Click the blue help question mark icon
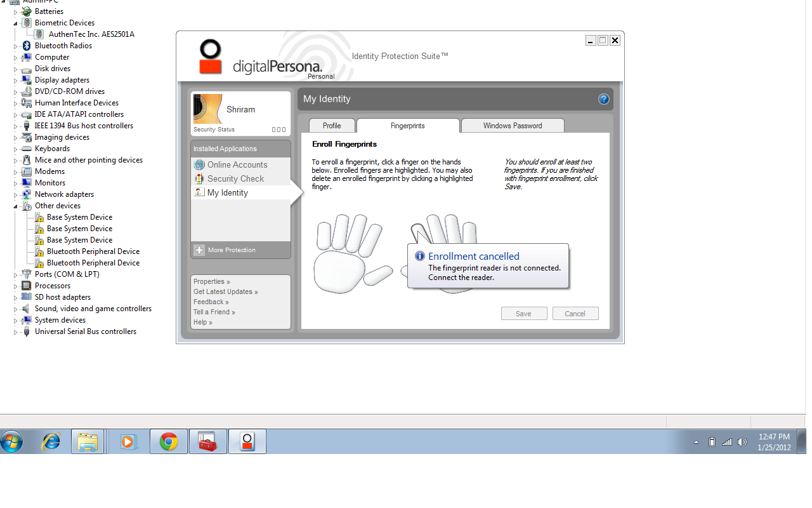812x508 pixels. click(x=604, y=99)
